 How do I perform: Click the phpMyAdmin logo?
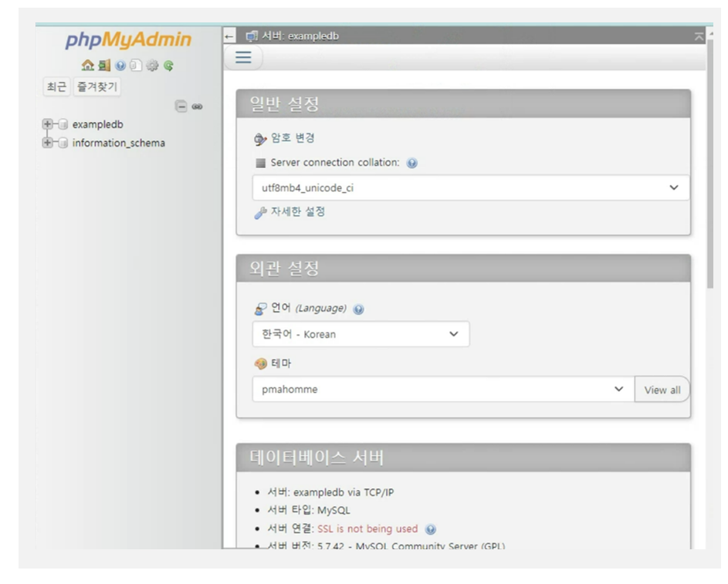[x=128, y=39]
